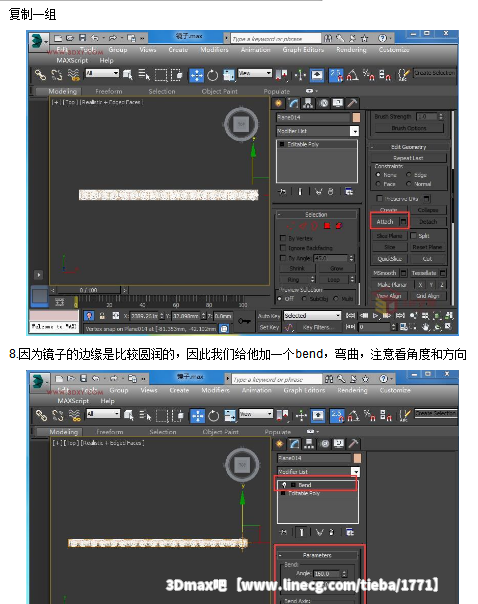Open the Modifiers menu in the upper screenshot
The height and width of the screenshot is (604, 478).
pos(215,50)
